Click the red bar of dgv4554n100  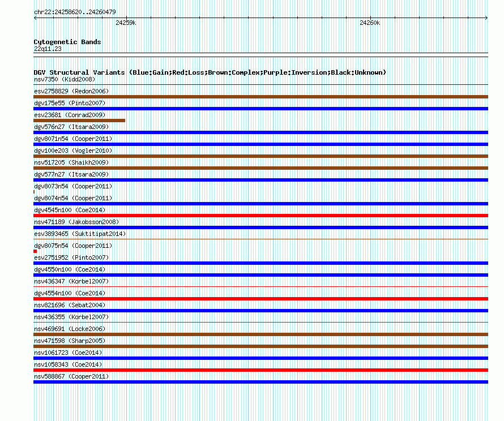(x=260, y=299)
